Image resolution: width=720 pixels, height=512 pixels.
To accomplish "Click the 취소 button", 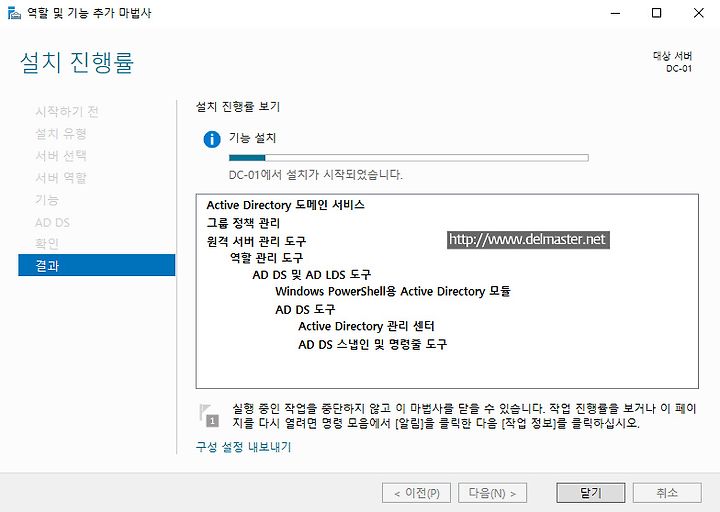I will tap(667, 493).
